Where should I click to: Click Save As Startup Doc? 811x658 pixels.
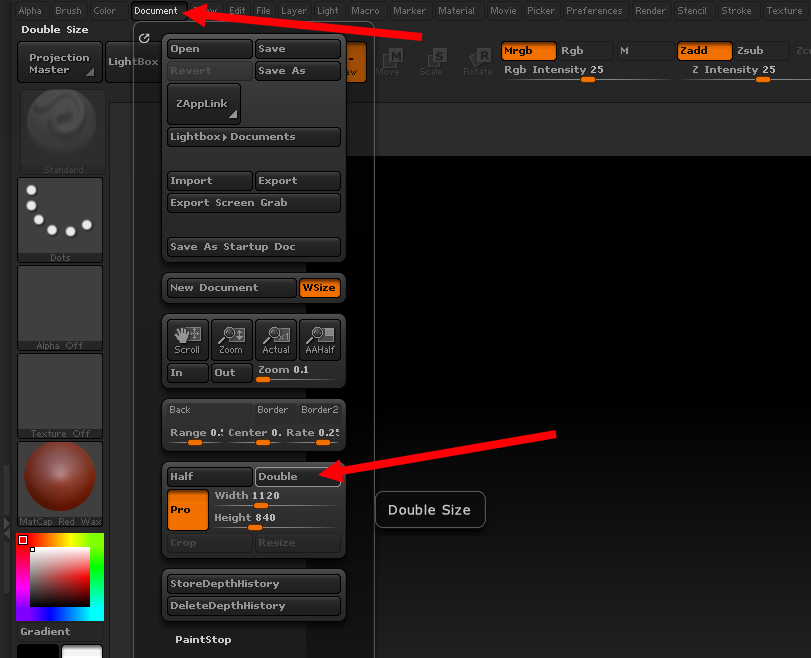coord(254,247)
